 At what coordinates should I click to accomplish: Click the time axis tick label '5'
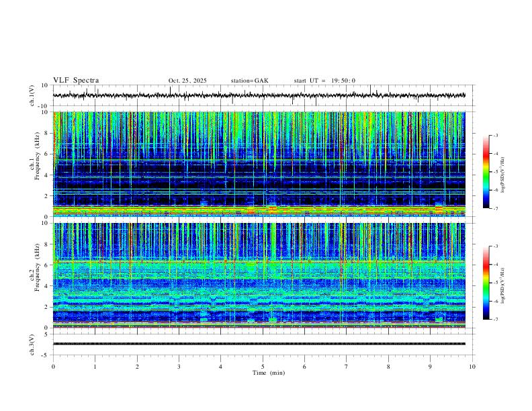pos(263,367)
